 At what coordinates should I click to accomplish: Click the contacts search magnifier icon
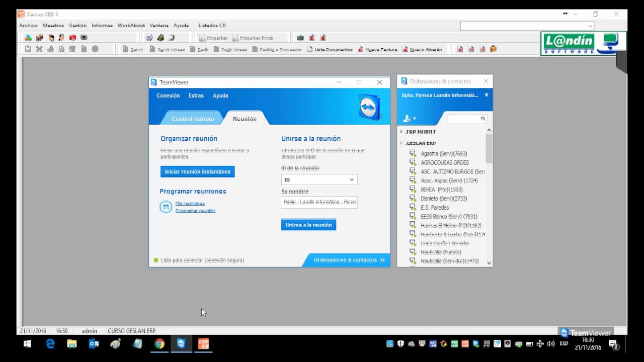483,119
